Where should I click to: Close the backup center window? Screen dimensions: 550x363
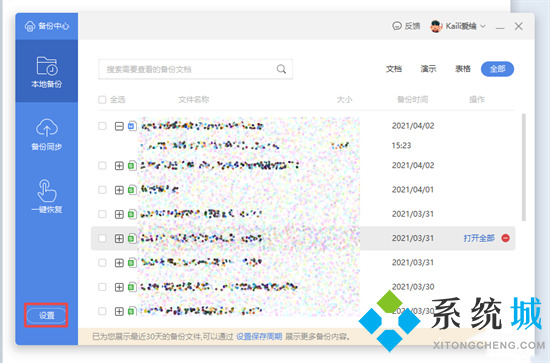coord(518,26)
